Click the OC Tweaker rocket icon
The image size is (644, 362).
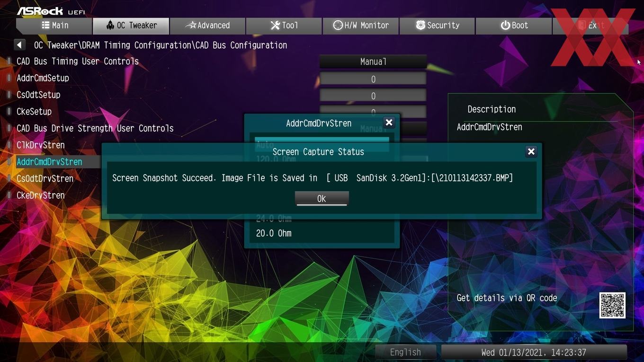(110, 25)
